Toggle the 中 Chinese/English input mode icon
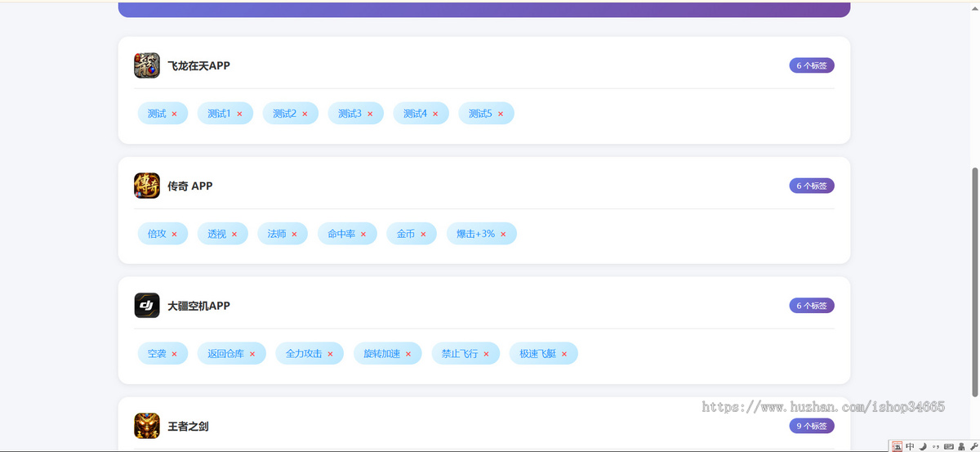The height and width of the screenshot is (452, 980). pos(910,446)
